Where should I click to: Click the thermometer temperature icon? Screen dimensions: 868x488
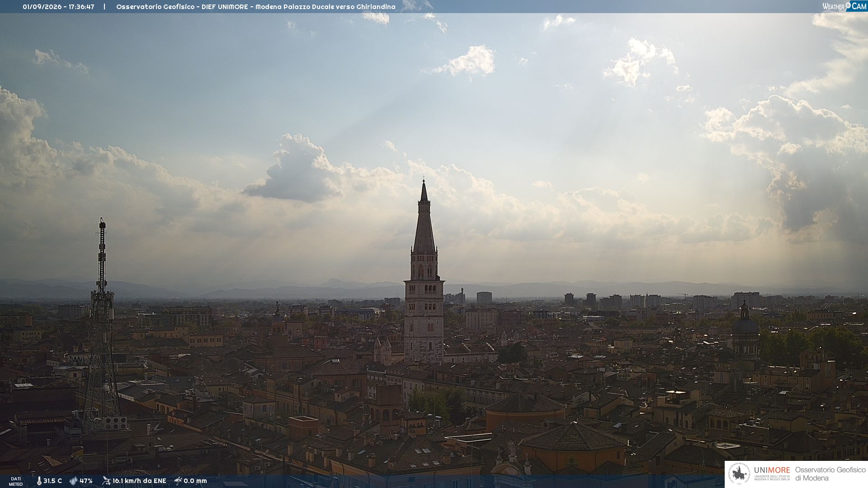(x=39, y=481)
